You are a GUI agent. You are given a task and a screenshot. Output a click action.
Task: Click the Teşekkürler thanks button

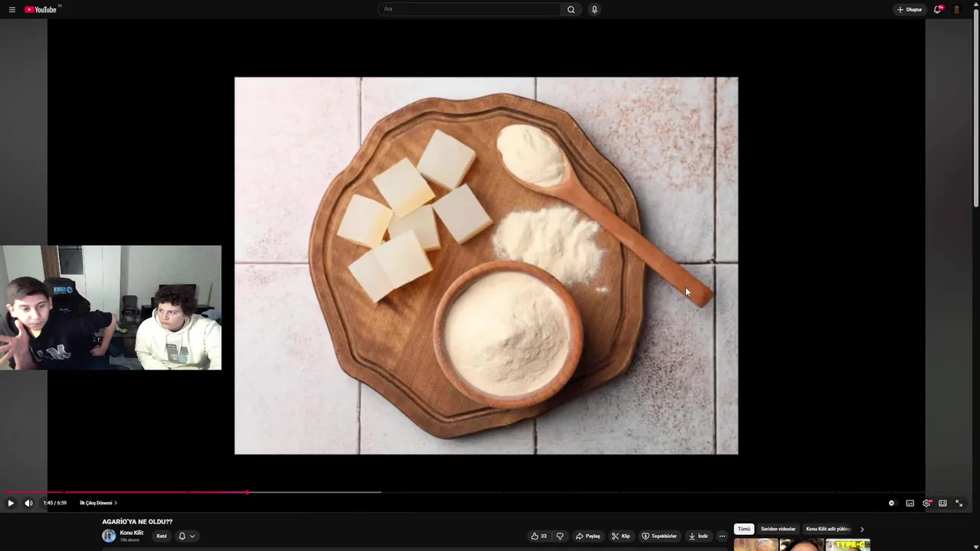click(659, 536)
